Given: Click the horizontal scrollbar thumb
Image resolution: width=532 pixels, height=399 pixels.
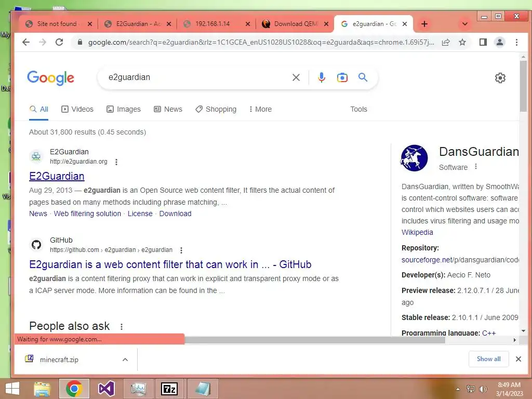Looking at the screenshot, I should [x=314, y=340].
